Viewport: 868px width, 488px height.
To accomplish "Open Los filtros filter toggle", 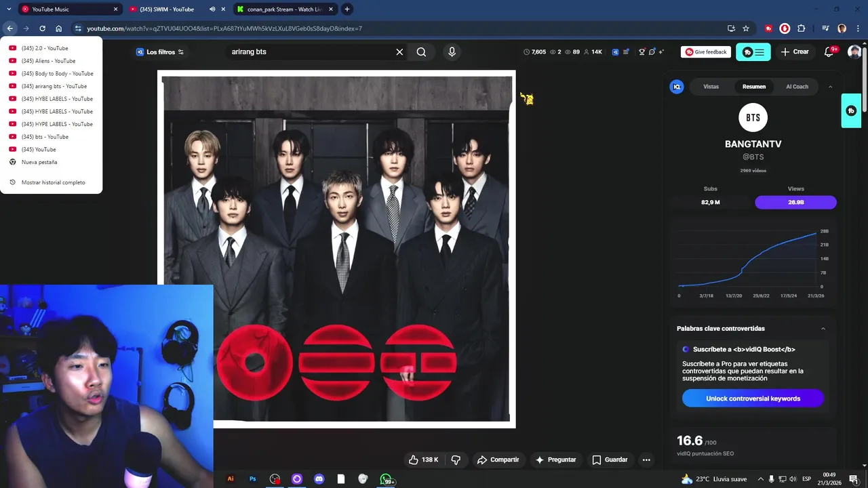I will coord(160,52).
